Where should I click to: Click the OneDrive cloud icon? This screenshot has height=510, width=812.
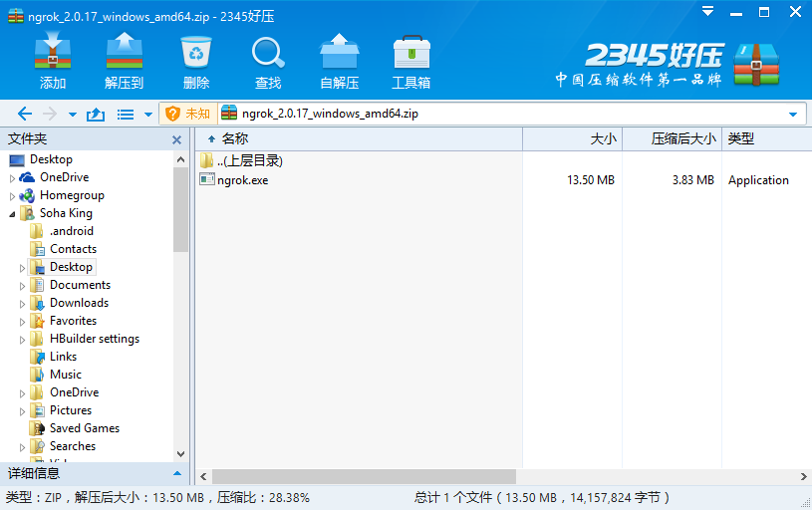point(27,177)
